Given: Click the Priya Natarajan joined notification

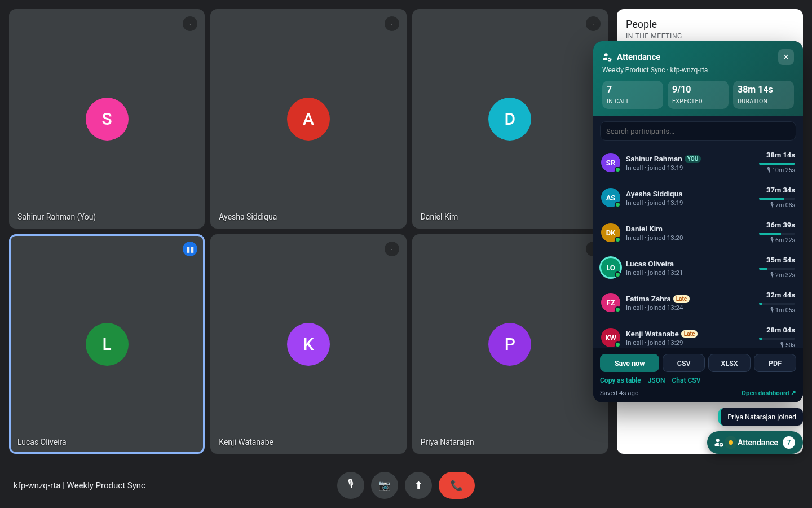Looking at the screenshot, I should click(761, 417).
